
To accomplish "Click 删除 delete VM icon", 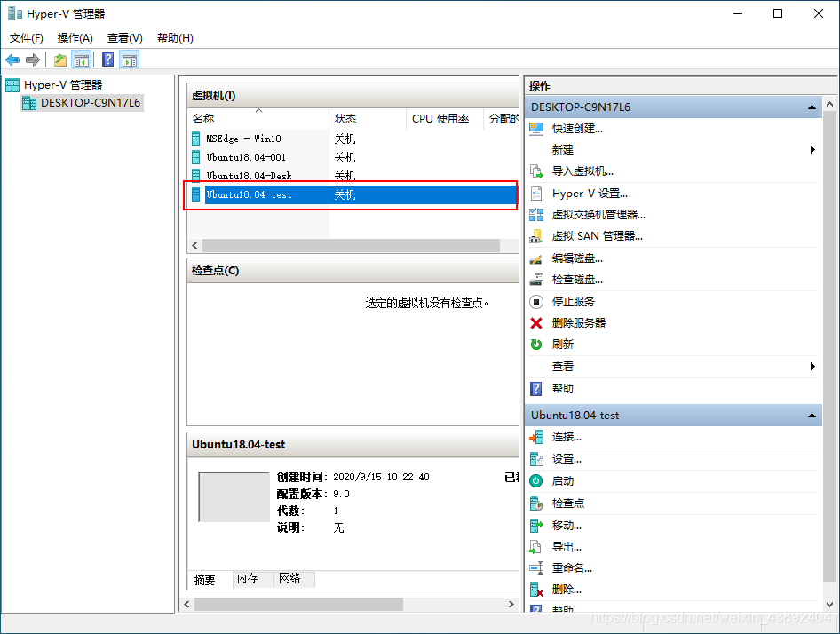I will 536,590.
